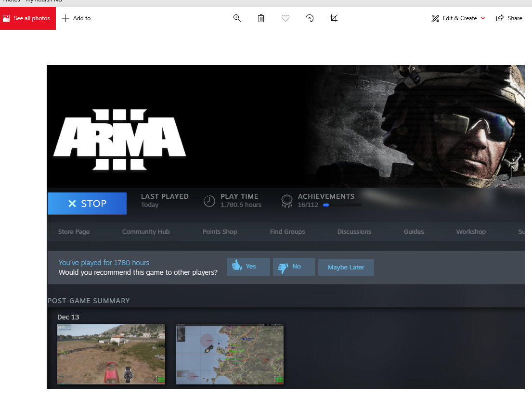This screenshot has height=408, width=532.
Task: Click the POST-GAME SUMMARY heading
Action: [x=89, y=301]
